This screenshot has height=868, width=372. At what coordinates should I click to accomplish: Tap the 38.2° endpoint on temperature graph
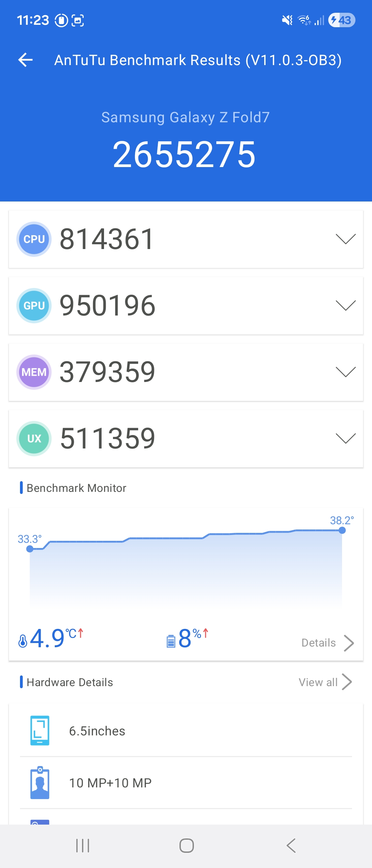tap(342, 530)
